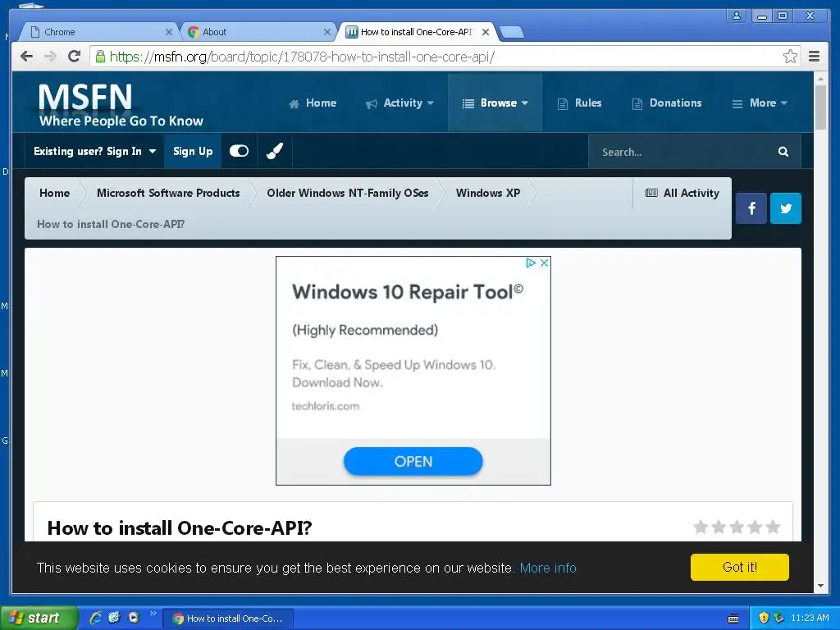
Task: Click the Chrome user profile icon
Action: pyautogui.click(x=737, y=16)
